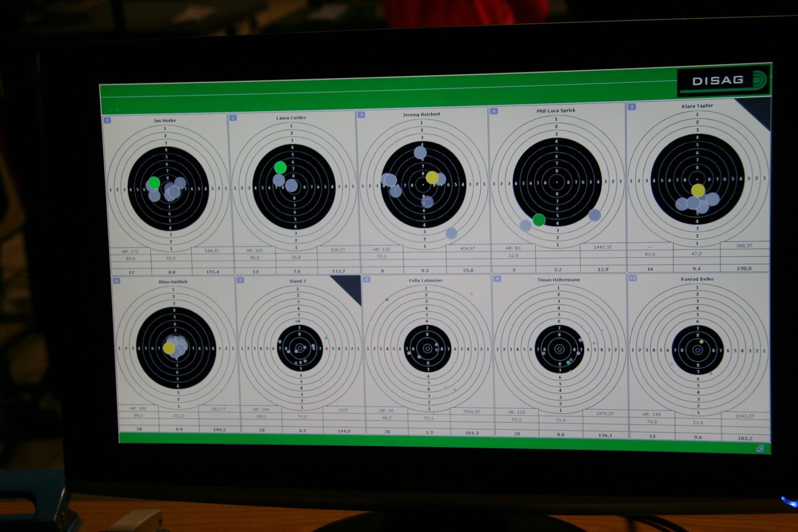
Task: Click lane badge 8 by Felix Lohmeier
Action: click(367, 280)
